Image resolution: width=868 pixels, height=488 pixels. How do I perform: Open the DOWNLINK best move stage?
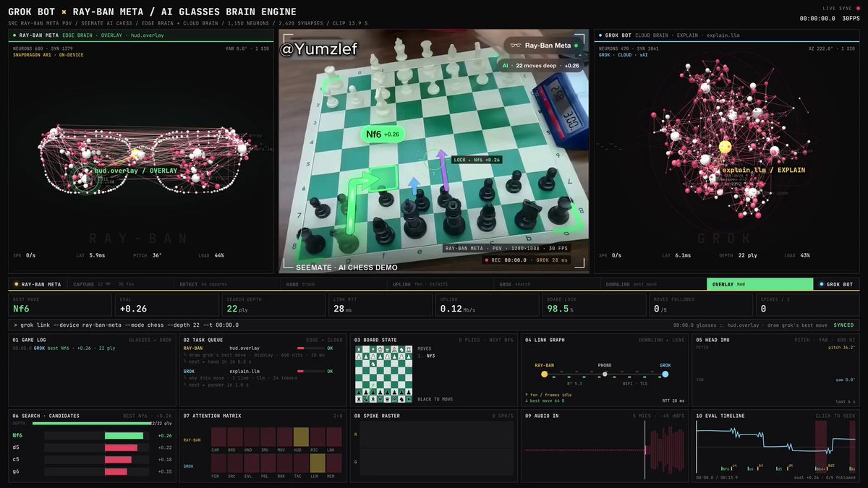click(652, 284)
